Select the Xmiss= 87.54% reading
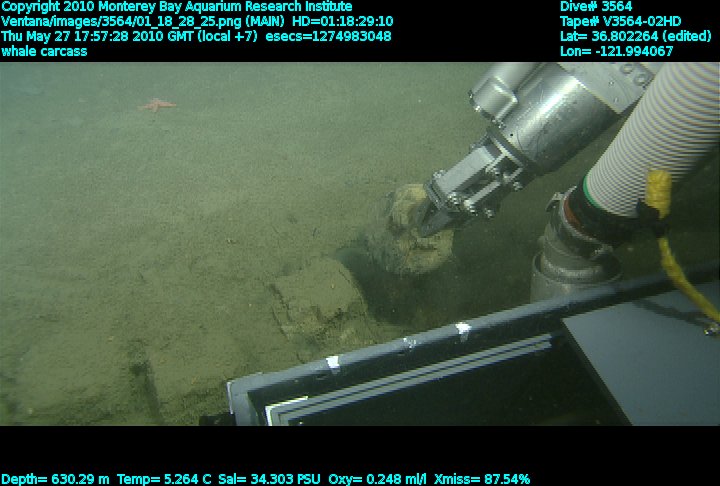 483,479
